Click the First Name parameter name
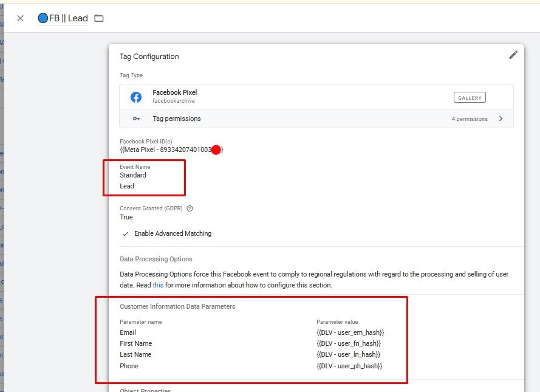Viewport: 540px width, 392px height. click(135, 343)
